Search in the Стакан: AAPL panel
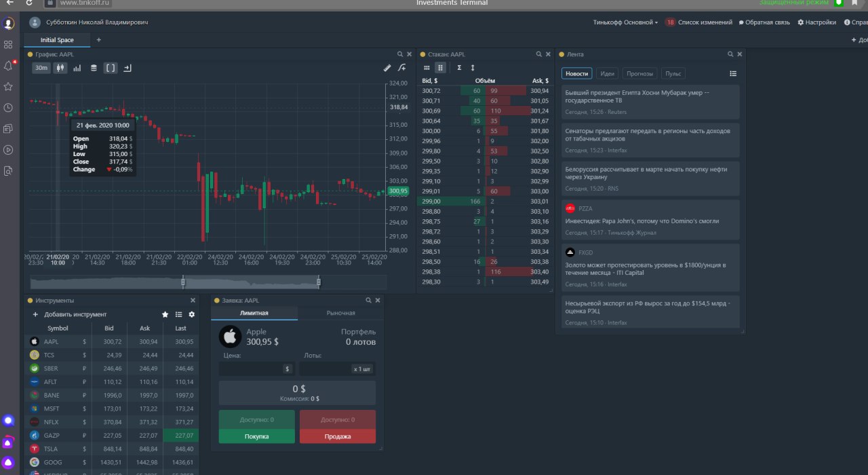Viewport: 868px width, 475px height. click(x=539, y=54)
